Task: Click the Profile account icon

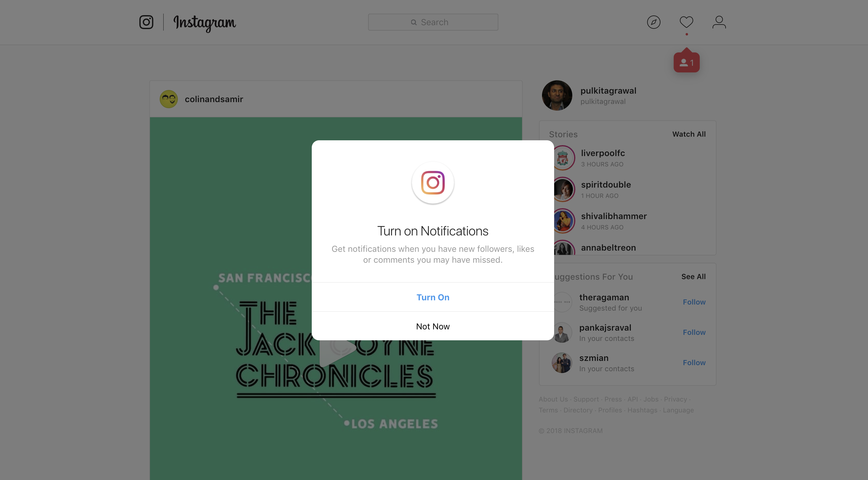Action: click(x=719, y=22)
